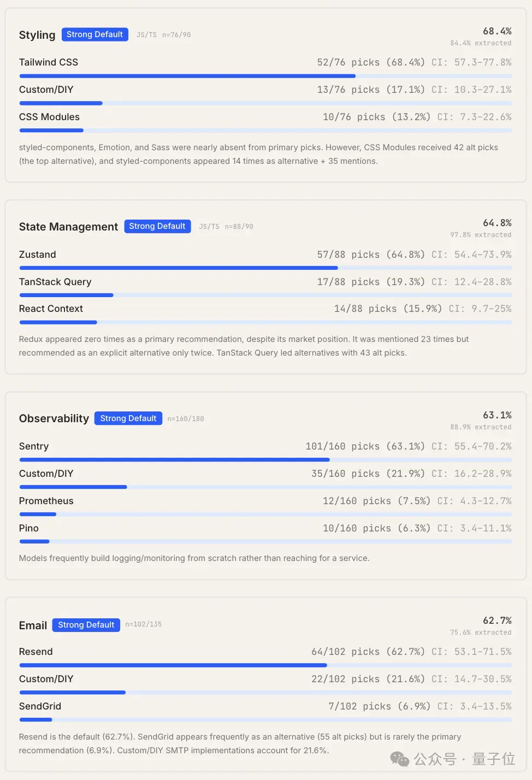The height and width of the screenshot is (780, 532).
Task: Click the Zustand progress bar
Action: [265, 268]
